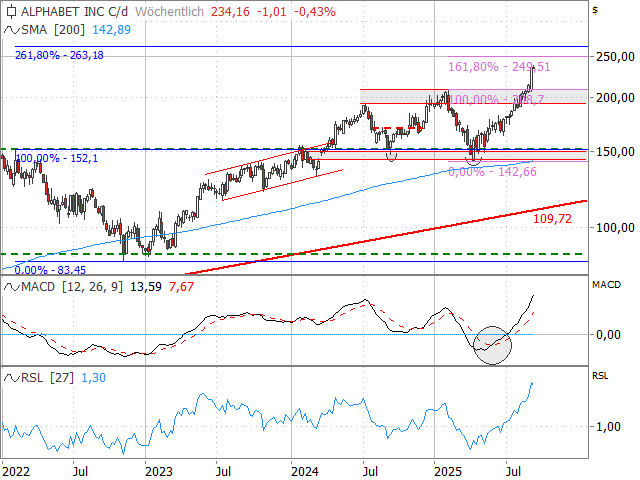This screenshot has width=640, height=480.
Task: Click the SMA indicator wave icon
Action: [x=11, y=30]
